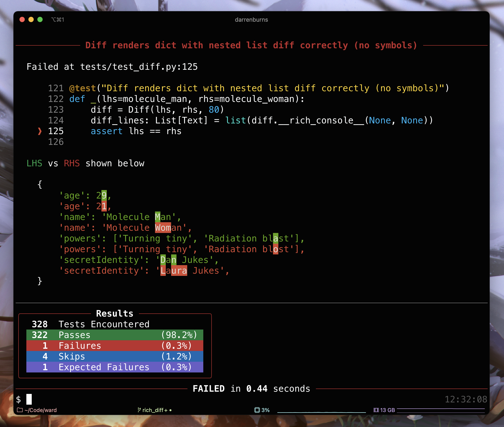504x427 pixels.
Task: Click the ⌥⌘1 shortcut indicator in titlebar
Action: [x=58, y=20]
